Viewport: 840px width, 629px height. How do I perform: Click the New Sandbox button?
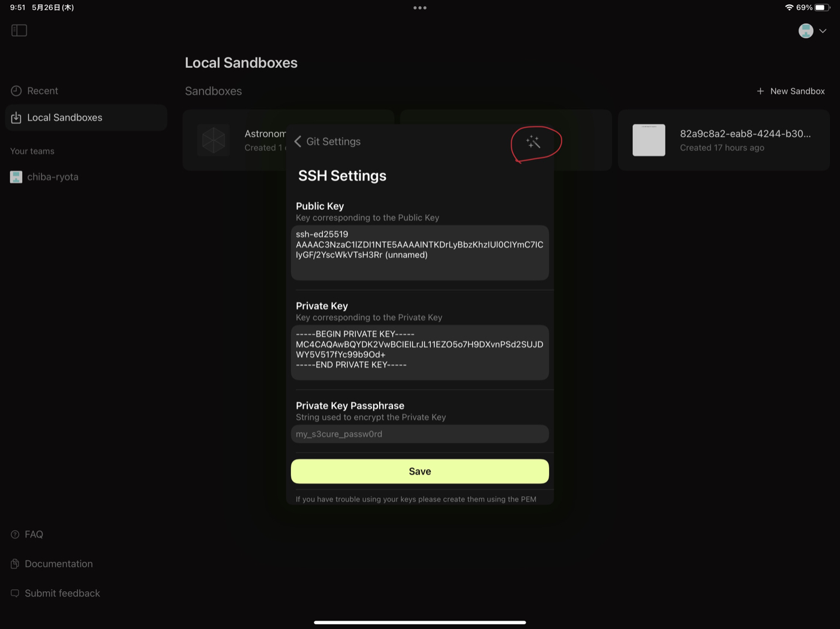point(791,91)
